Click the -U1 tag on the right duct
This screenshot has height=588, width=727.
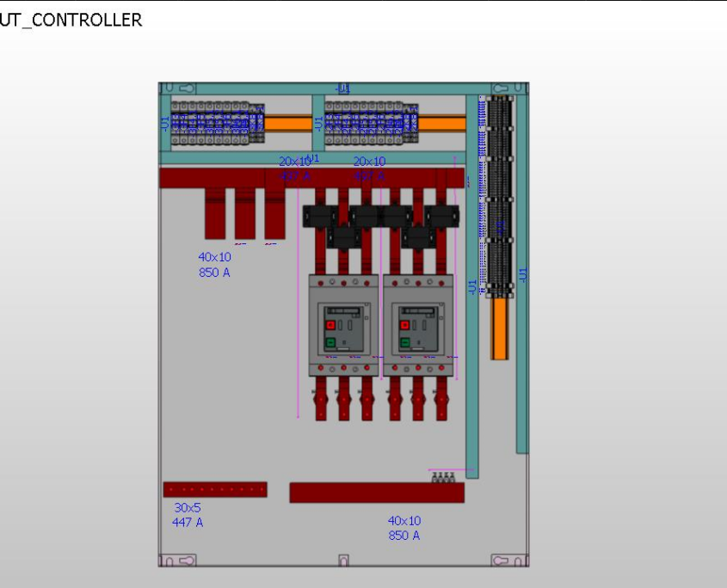click(x=524, y=273)
